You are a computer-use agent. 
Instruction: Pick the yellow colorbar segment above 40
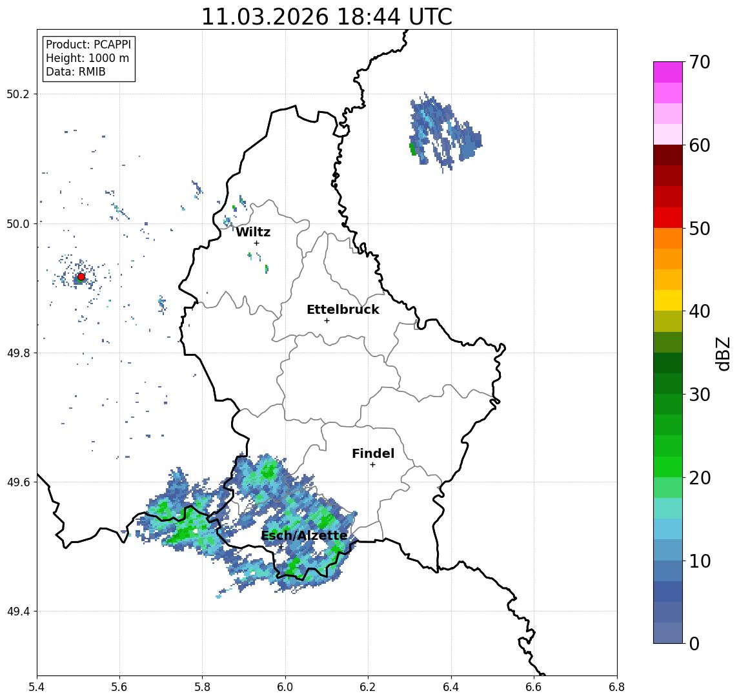[x=668, y=300]
